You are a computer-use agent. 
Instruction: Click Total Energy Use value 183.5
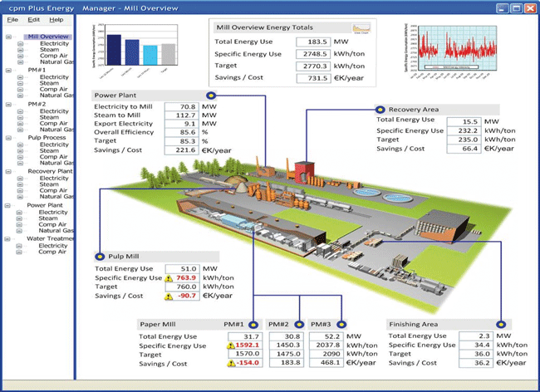(313, 42)
